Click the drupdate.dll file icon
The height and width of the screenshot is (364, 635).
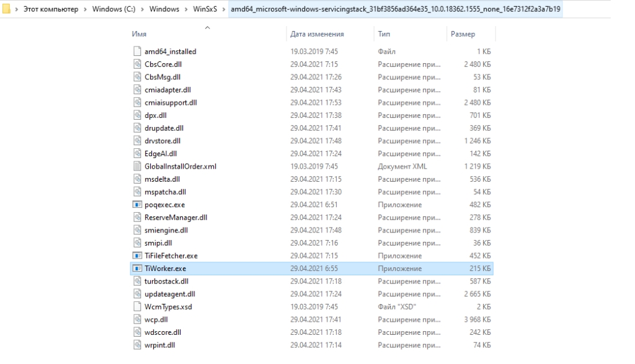tap(138, 128)
